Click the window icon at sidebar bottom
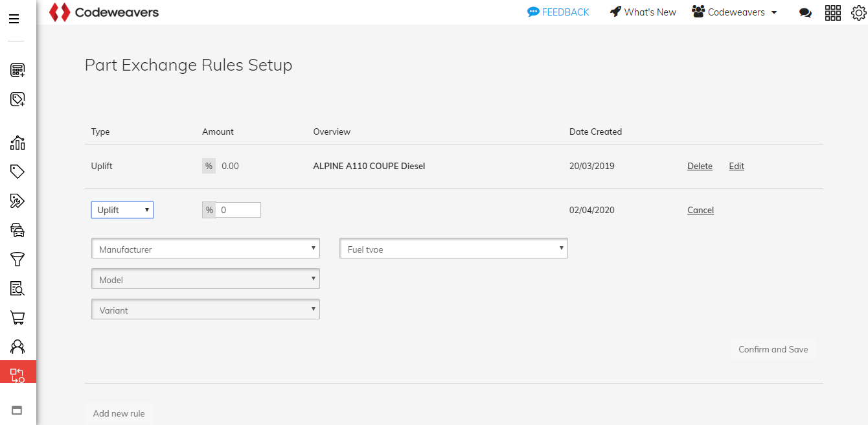 coord(17,409)
